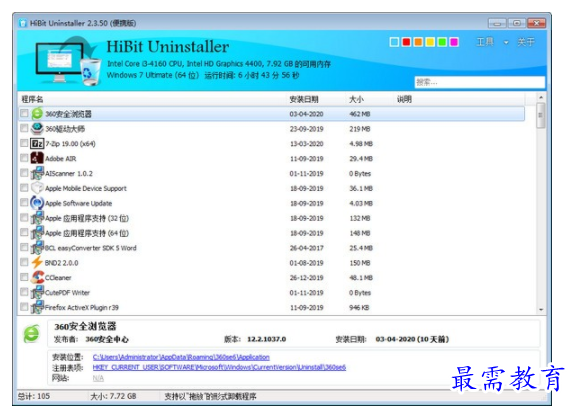This screenshot has width=573, height=410.
Task: Click the Apple Software Update icon
Action: 37,203
